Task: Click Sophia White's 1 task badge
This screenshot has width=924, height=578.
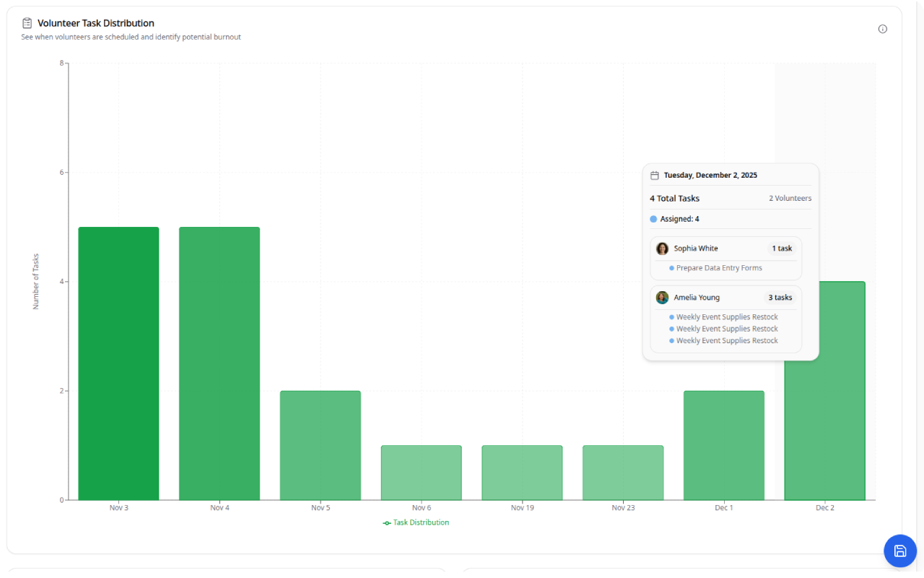Action: pyautogui.click(x=782, y=249)
